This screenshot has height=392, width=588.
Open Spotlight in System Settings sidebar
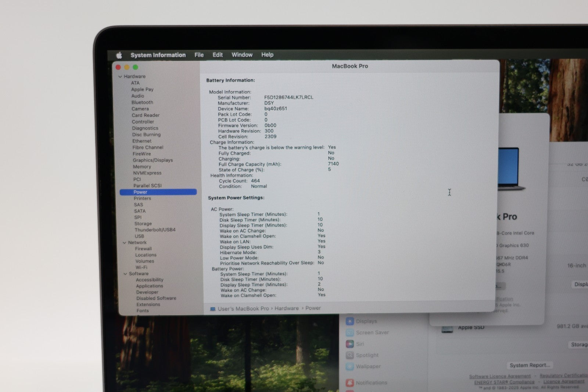point(362,355)
